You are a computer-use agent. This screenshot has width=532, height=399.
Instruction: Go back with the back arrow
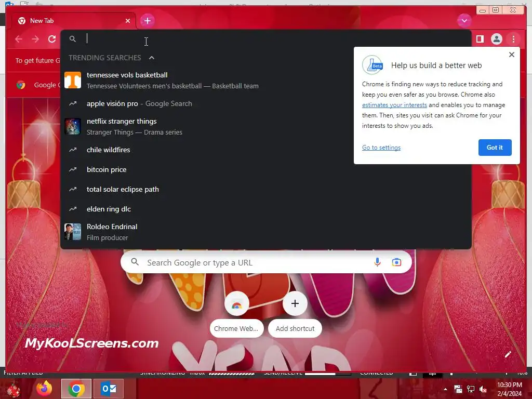pyautogui.click(x=19, y=39)
